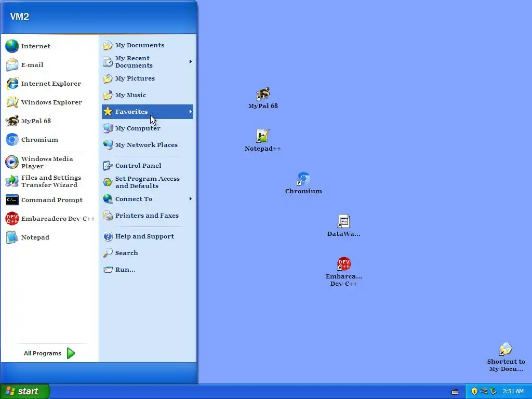Open My Music folder

[x=147, y=95]
